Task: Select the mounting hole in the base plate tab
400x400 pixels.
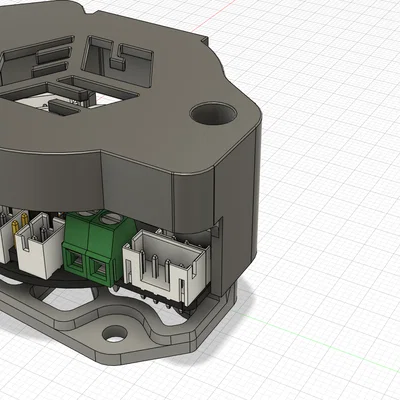Action: click(115, 334)
